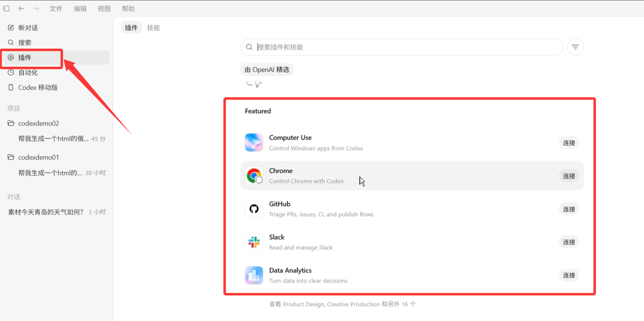Open the 文件 menu
The image size is (644, 321).
[x=56, y=9]
